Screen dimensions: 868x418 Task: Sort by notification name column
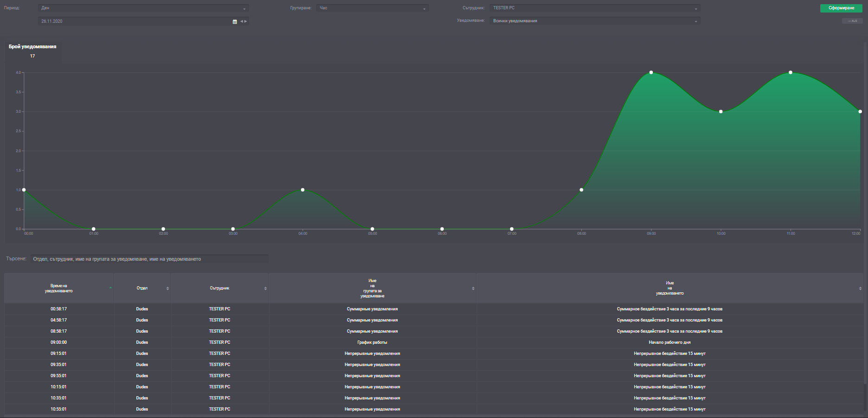tap(860, 289)
